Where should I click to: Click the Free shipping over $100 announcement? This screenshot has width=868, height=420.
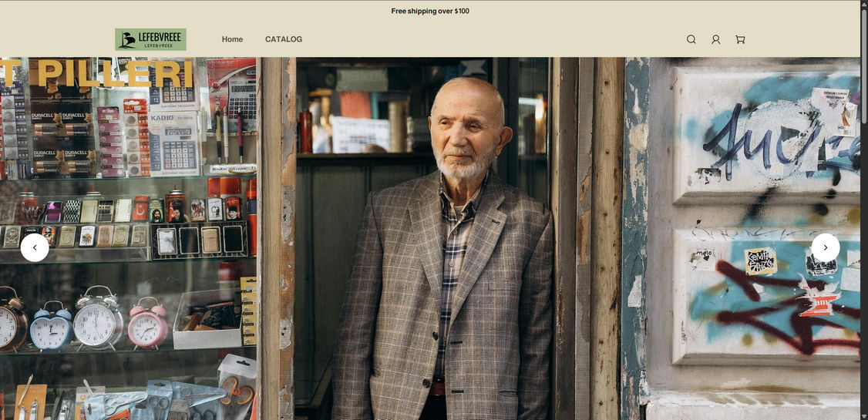430,11
